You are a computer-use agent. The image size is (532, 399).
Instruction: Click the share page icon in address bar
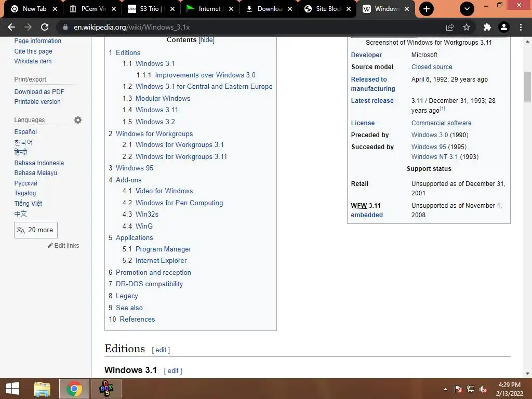tap(450, 27)
